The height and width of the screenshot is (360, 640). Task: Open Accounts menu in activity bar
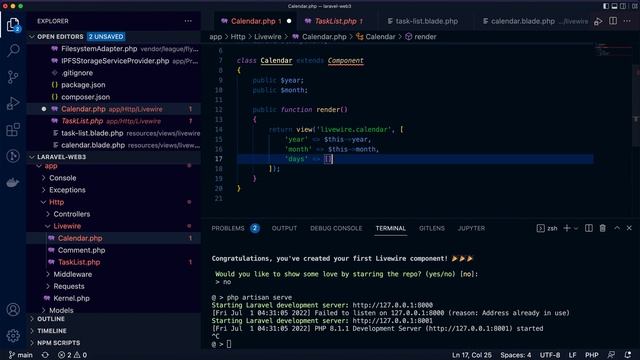tap(13, 310)
